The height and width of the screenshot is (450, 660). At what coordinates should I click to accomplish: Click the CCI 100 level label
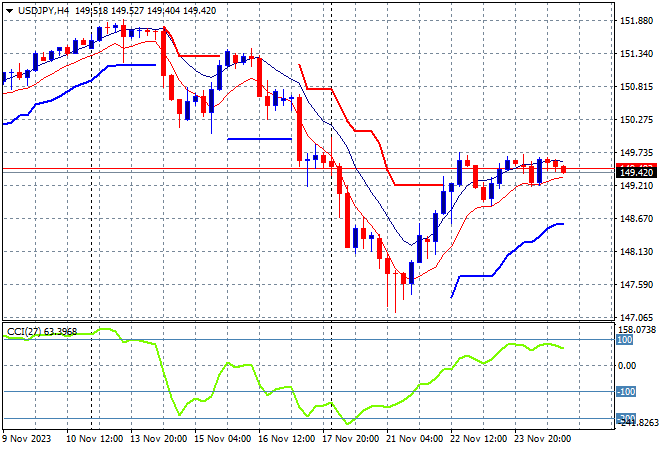click(x=625, y=340)
